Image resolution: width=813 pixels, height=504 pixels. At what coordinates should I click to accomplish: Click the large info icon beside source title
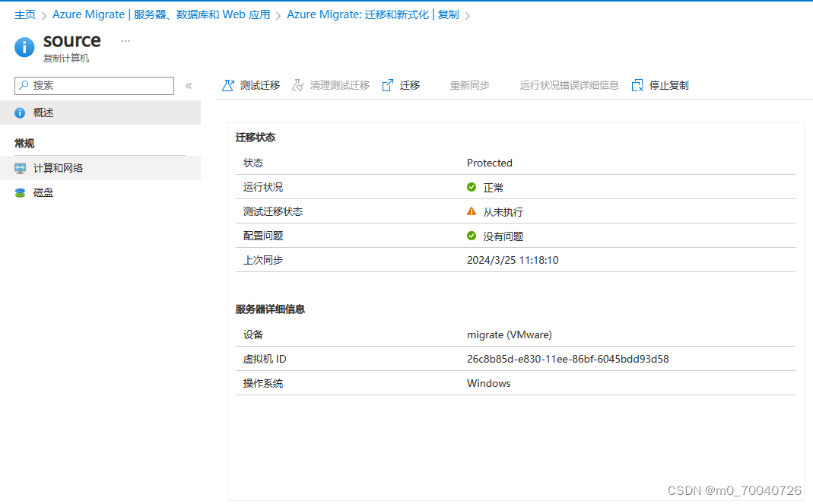(x=24, y=47)
